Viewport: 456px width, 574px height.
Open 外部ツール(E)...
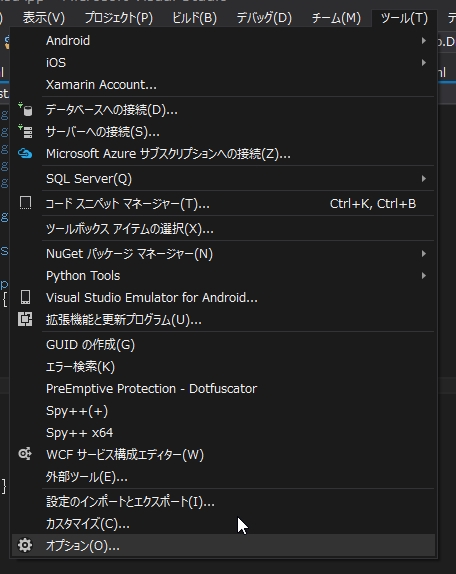point(223,476)
